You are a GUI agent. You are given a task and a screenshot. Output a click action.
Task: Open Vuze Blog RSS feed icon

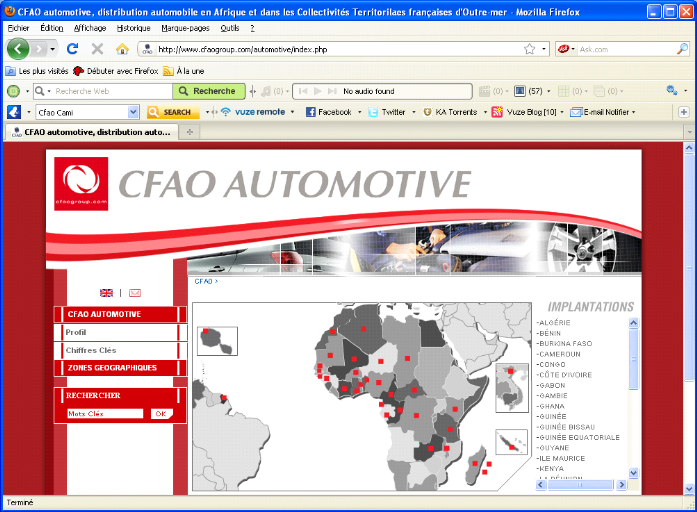click(x=497, y=112)
